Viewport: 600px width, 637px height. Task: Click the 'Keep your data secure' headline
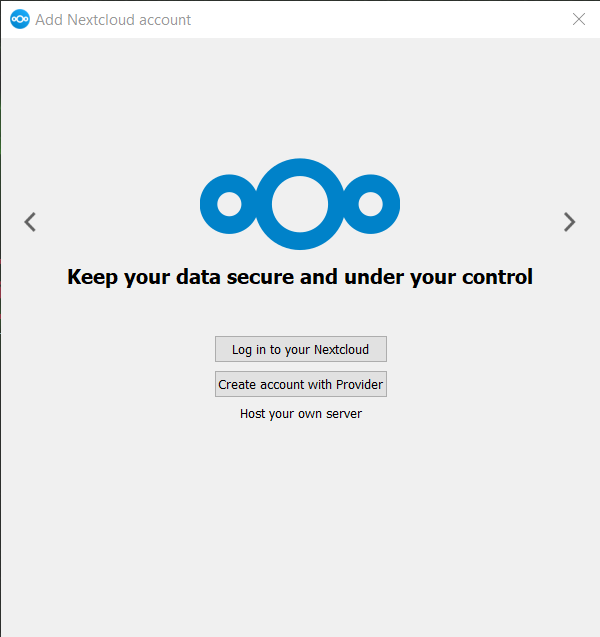[300, 277]
